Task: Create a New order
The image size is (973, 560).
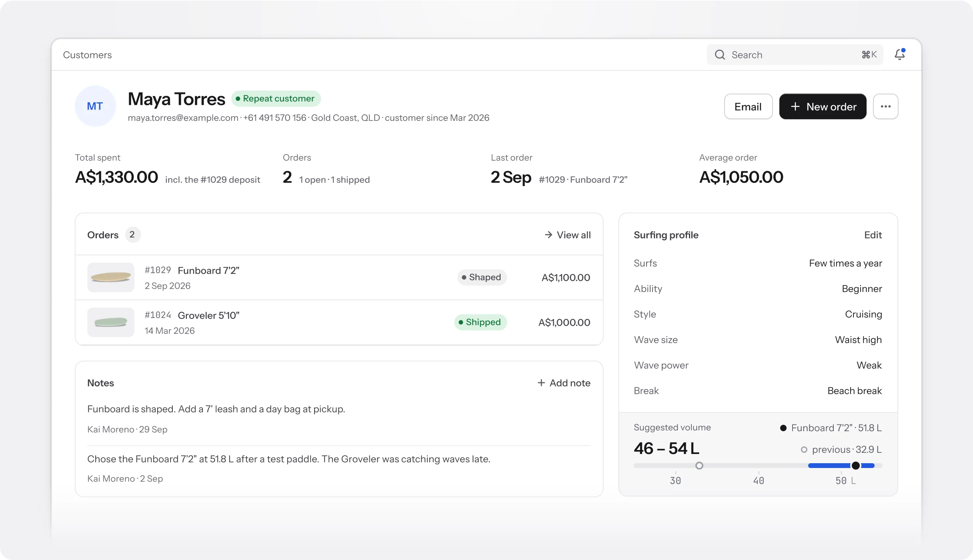Action: click(x=823, y=106)
